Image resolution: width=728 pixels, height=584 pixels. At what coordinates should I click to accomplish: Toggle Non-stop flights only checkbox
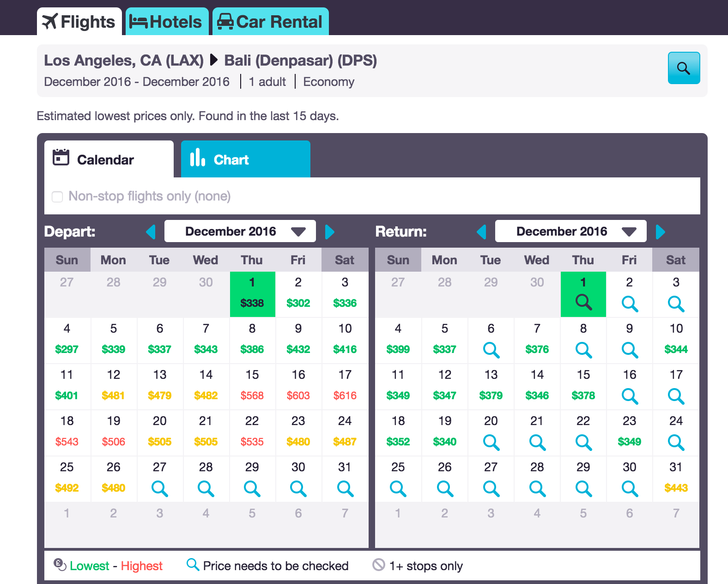click(x=57, y=197)
